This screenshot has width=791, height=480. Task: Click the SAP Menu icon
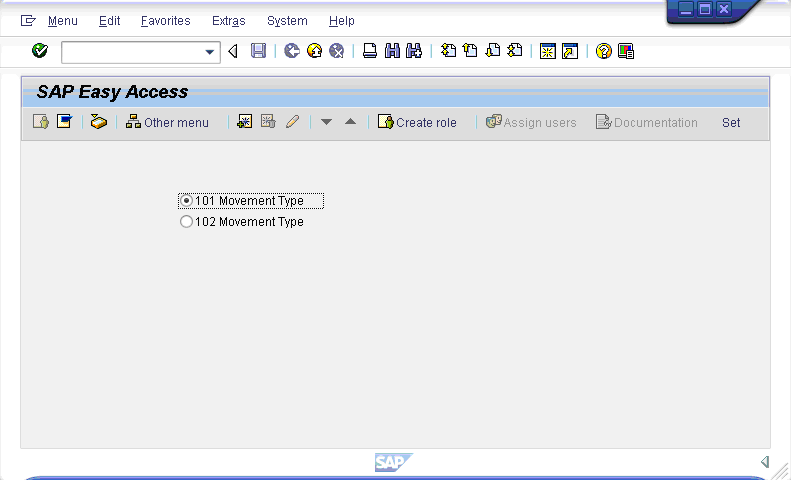(65, 122)
